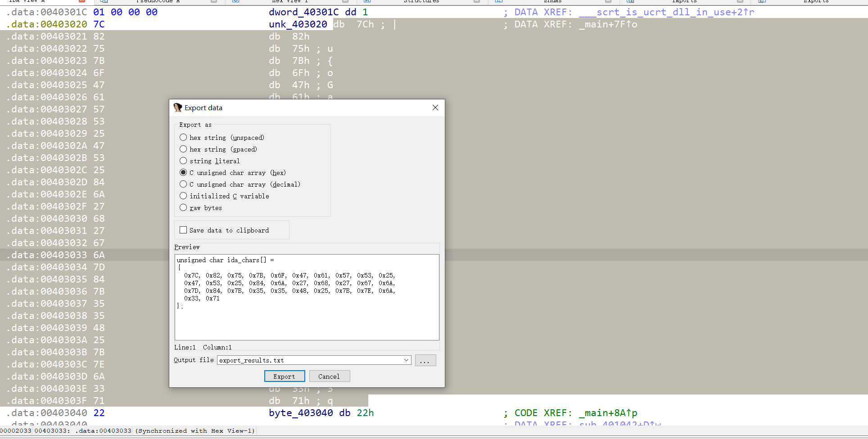Click the 'db 6Fh ; o' disassembly line
The image size is (868, 439).
pos(301,73)
